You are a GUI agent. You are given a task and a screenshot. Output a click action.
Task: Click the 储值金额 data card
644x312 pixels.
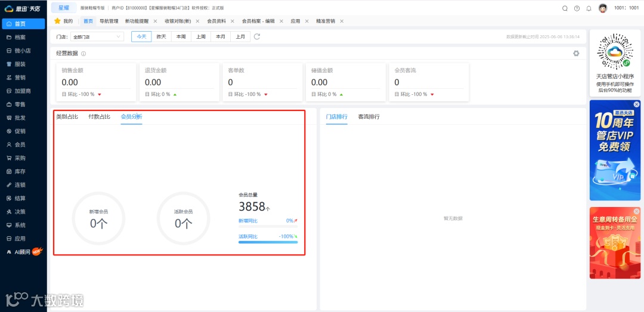(x=346, y=82)
